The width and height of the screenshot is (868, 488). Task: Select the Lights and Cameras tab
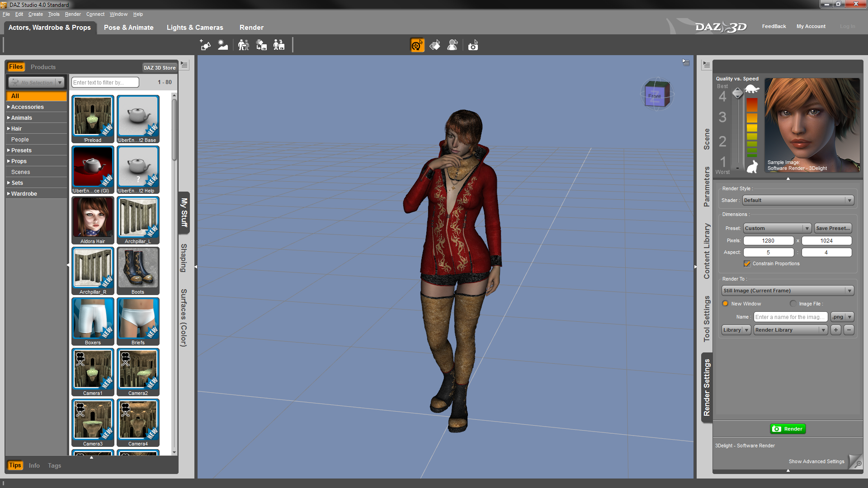pos(194,27)
